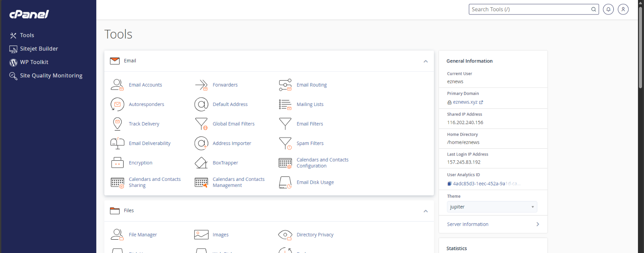Open the Email Disk Usage icon
The image size is (644, 253).
point(285,182)
